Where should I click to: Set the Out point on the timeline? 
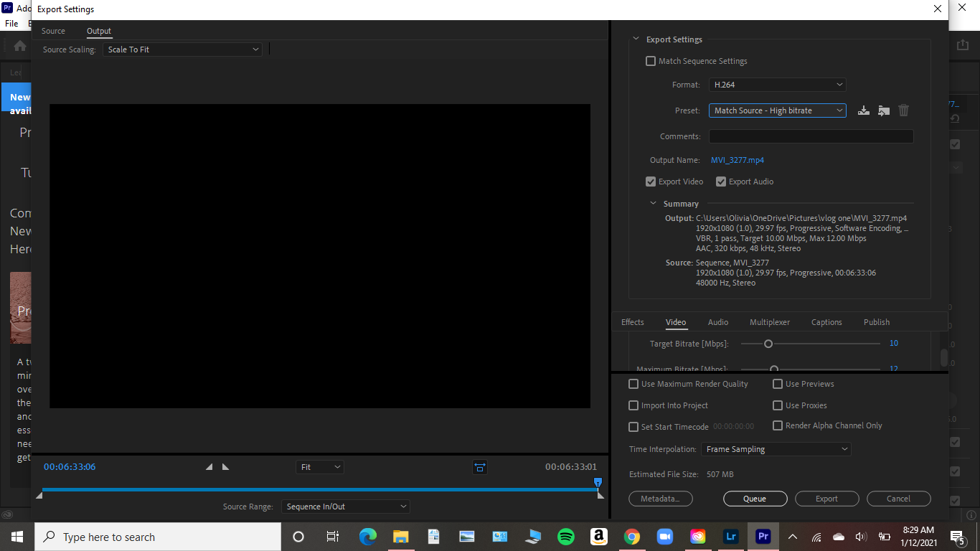[x=225, y=466]
